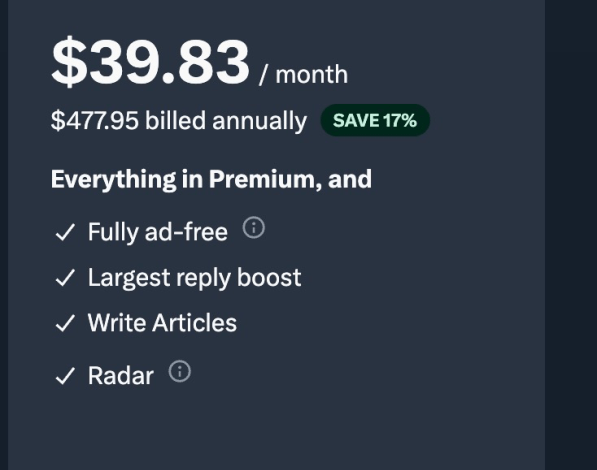Screen dimensions: 597x470
Task: Click the checkmark next to Fully ad-free
Action: pyautogui.click(x=65, y=232)
